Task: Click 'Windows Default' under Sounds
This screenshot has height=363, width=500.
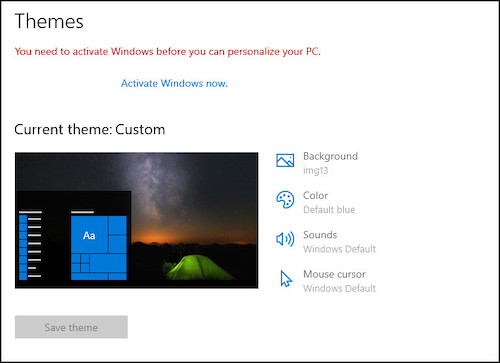Action: coord(339,249)
